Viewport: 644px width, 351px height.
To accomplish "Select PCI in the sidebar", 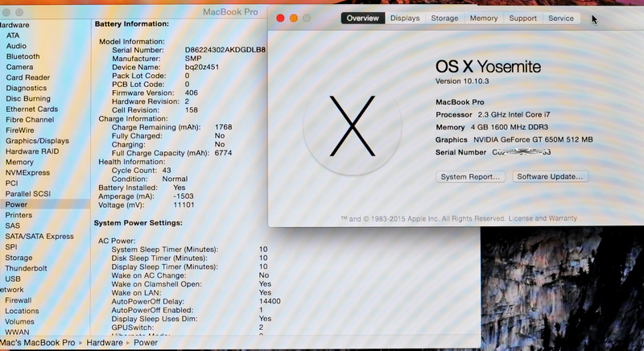I will (11, 183).
